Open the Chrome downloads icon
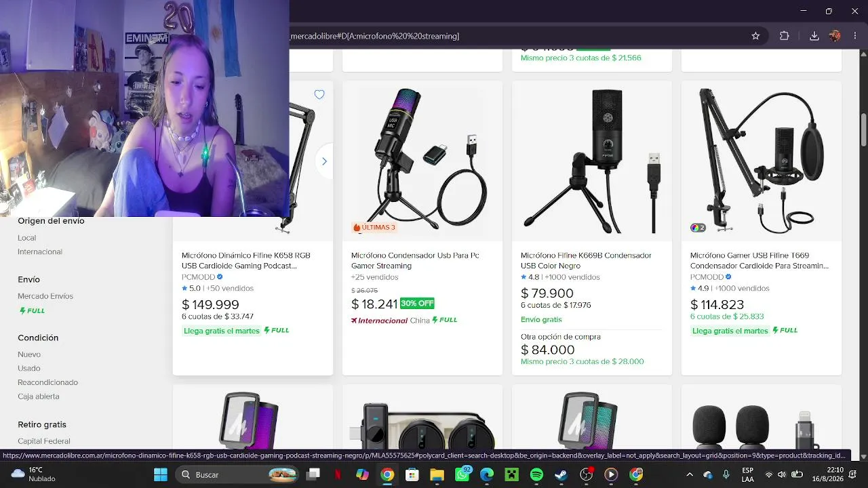 coord(814,36)
